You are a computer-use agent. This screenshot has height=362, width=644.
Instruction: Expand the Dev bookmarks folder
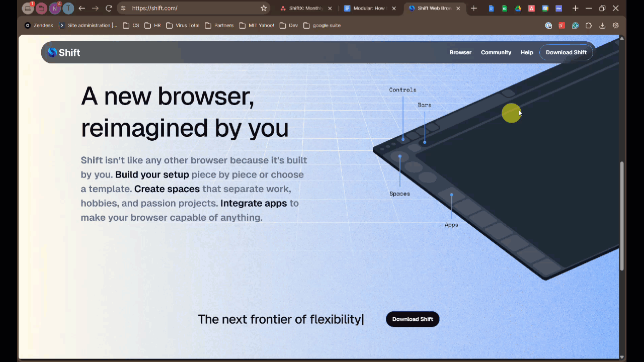pyautogui.click(x=289, y=25)
